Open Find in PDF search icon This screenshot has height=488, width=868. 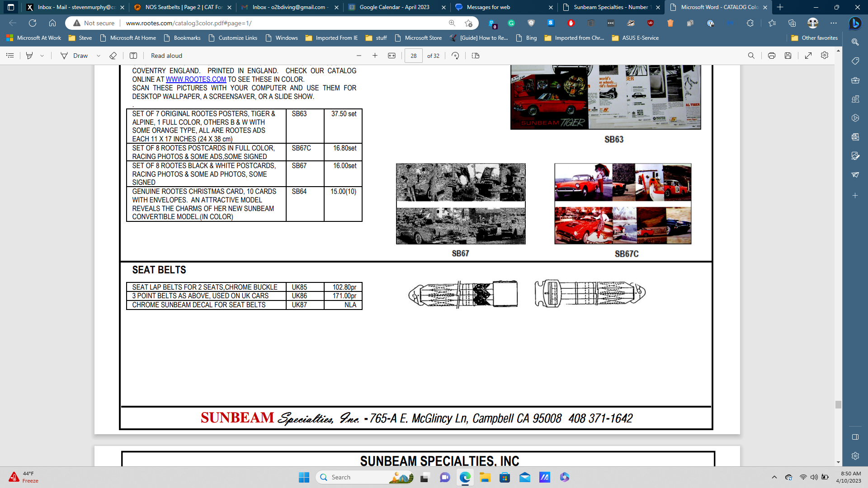pyautogui.click(x=751, y=56)
